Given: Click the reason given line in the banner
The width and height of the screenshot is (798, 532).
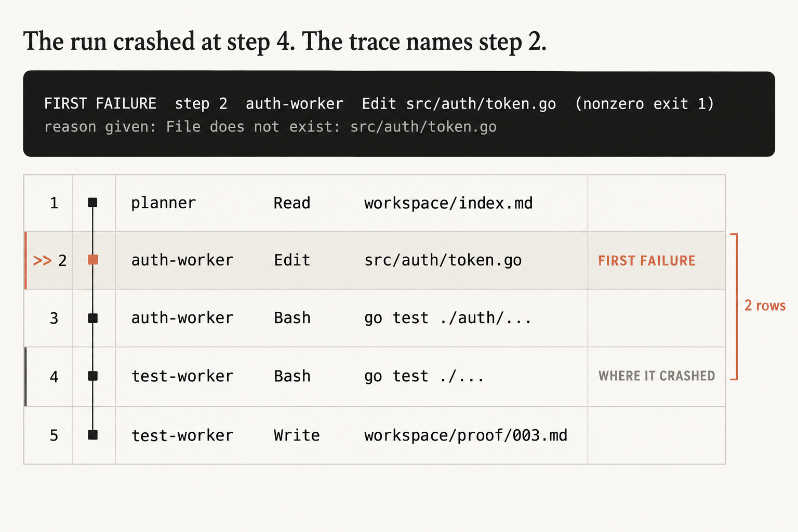Looking at the screenshot, I should (270, 127).
